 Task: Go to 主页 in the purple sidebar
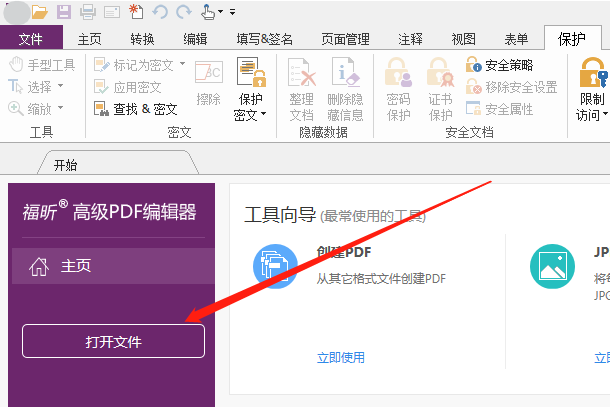(x=113, y=266)
